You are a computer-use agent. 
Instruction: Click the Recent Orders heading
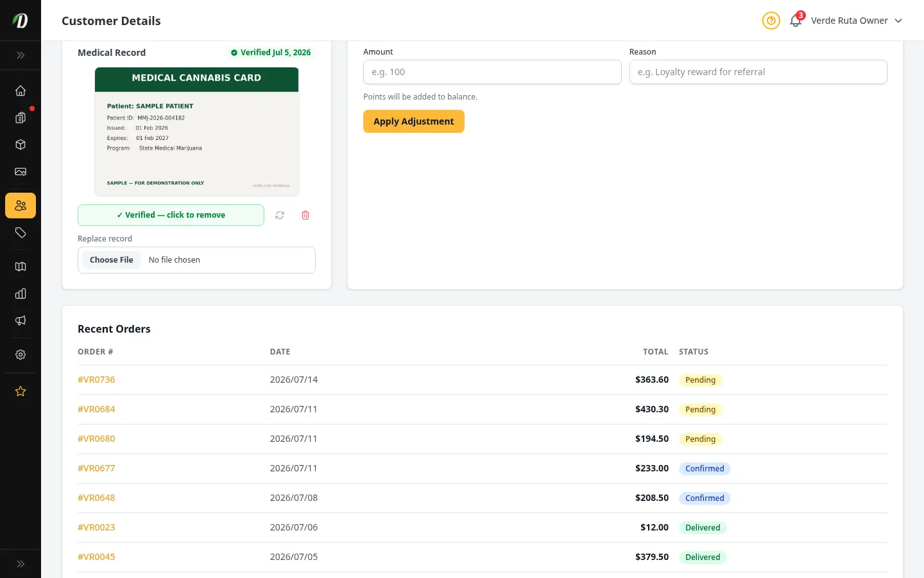114,329
